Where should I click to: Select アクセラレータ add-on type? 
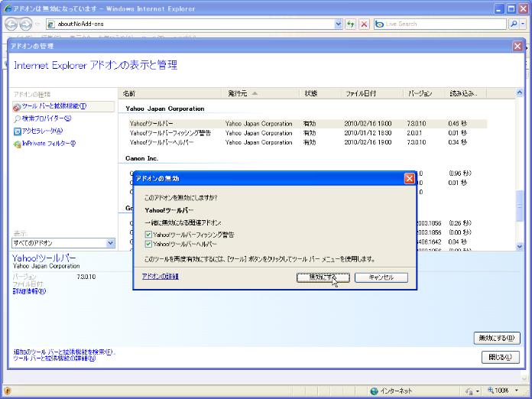click(38, 131)
